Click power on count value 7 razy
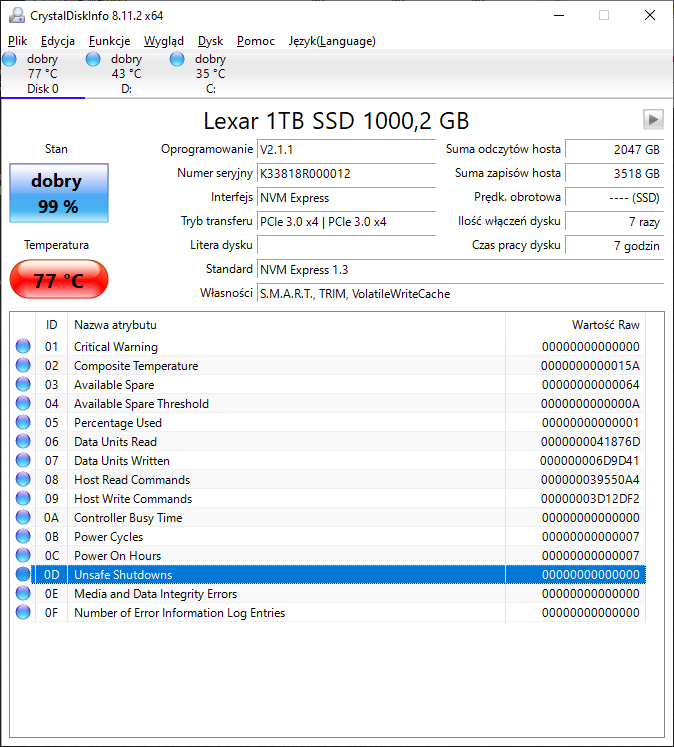The height and width of the screenshot is (747, 674). point(614,222)
